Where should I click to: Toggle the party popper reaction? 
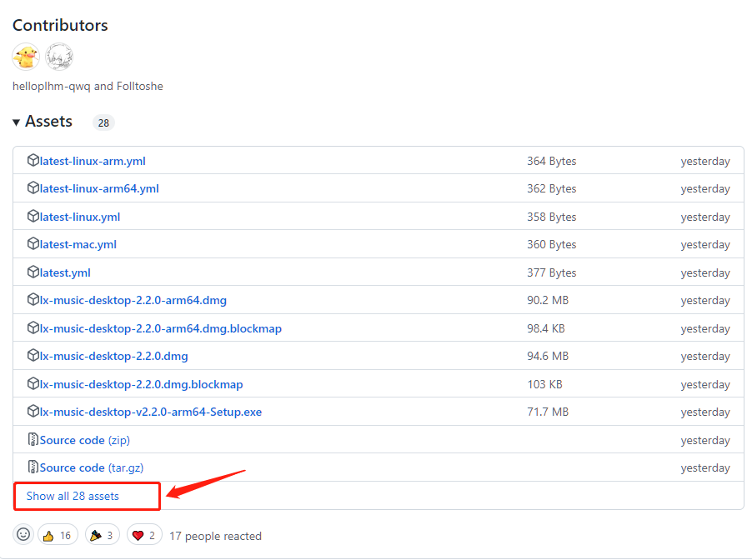[x=101, y=535]
